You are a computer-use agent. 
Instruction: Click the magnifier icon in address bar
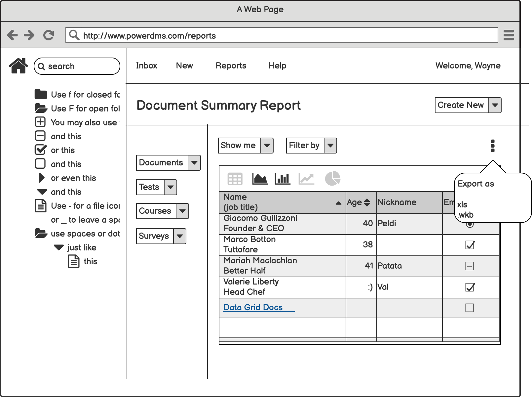click(x=74, y=35)
